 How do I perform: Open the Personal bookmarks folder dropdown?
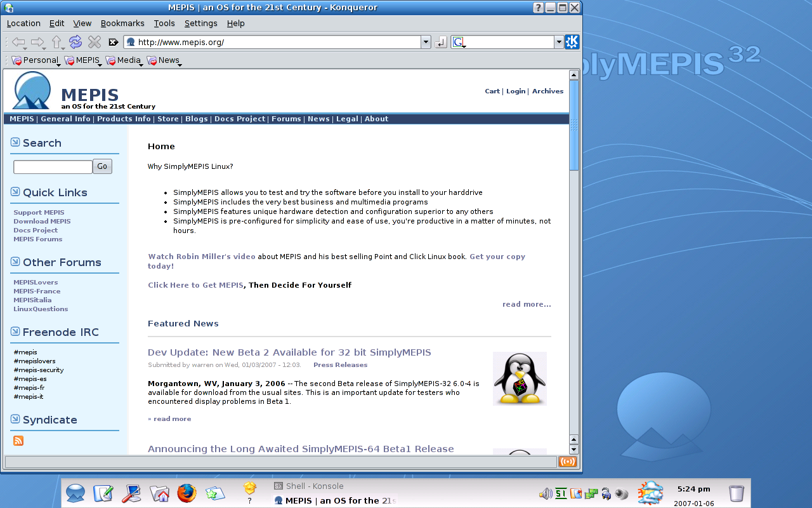pos(36,60)
